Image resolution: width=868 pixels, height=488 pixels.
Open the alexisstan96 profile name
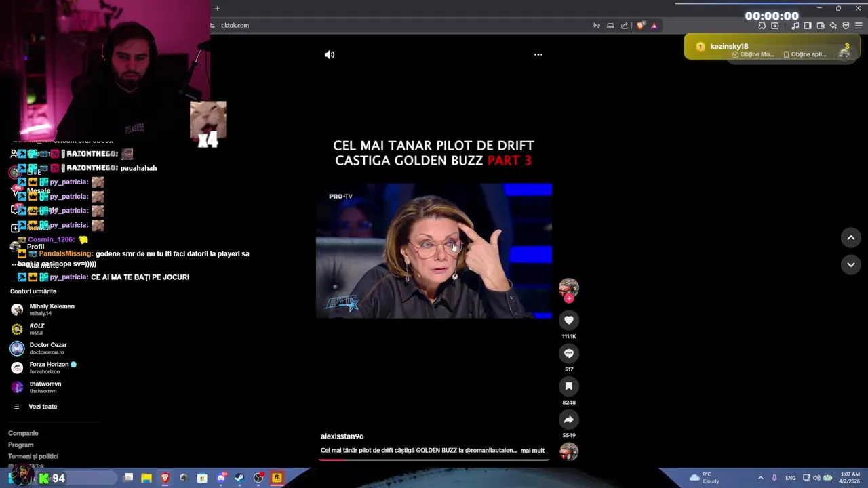coord(342,436)
